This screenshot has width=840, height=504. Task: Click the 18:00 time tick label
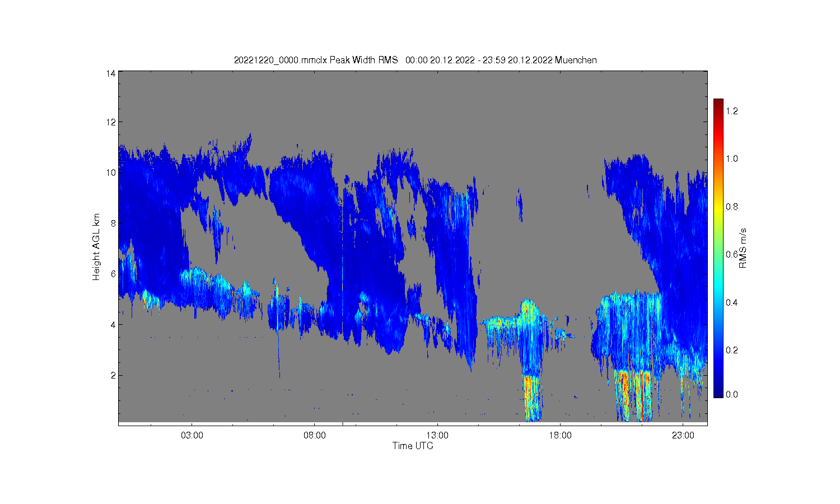(x=560, y=435)
